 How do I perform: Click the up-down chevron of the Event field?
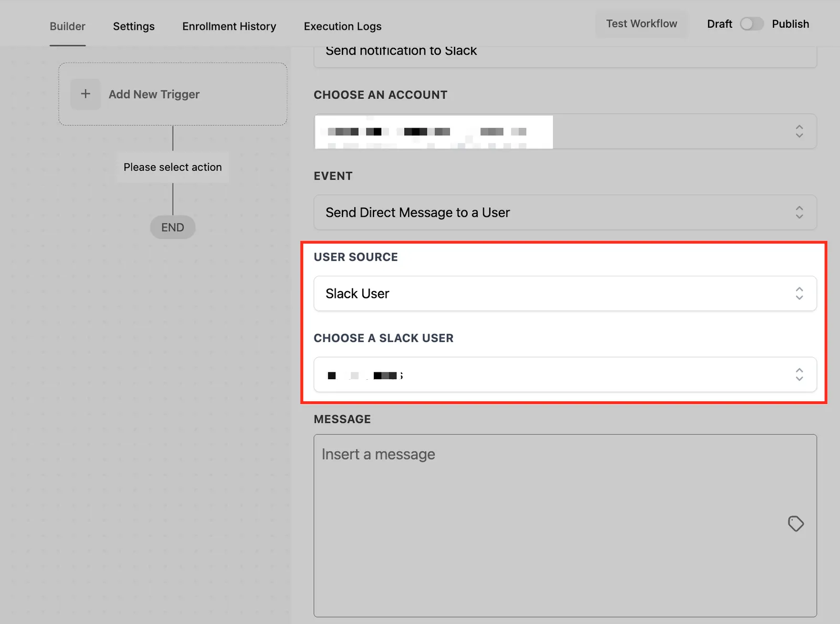coord(799,212)
